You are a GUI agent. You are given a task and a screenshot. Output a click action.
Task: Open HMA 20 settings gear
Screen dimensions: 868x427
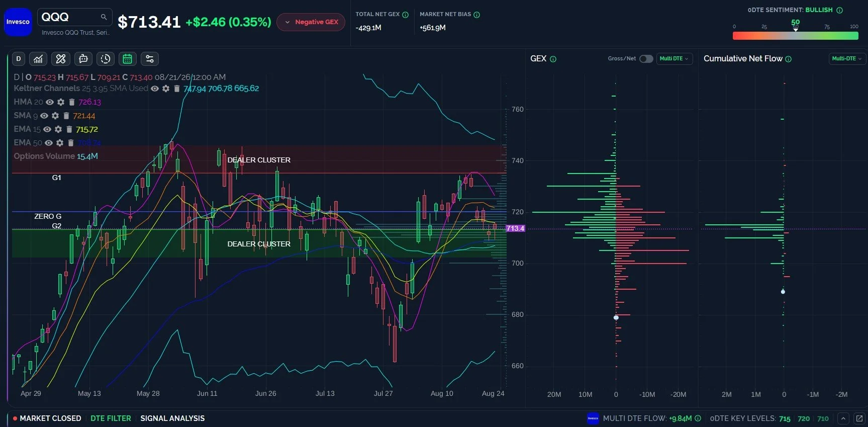61,102
